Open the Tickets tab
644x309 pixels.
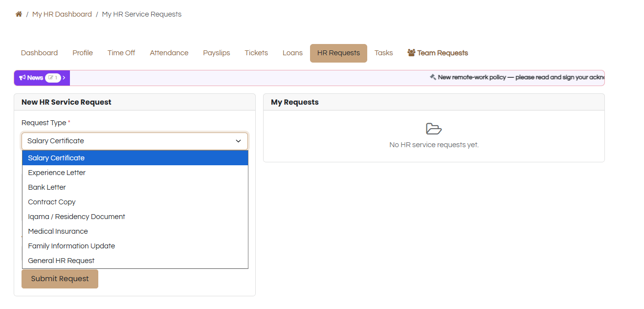pos(256,53)
